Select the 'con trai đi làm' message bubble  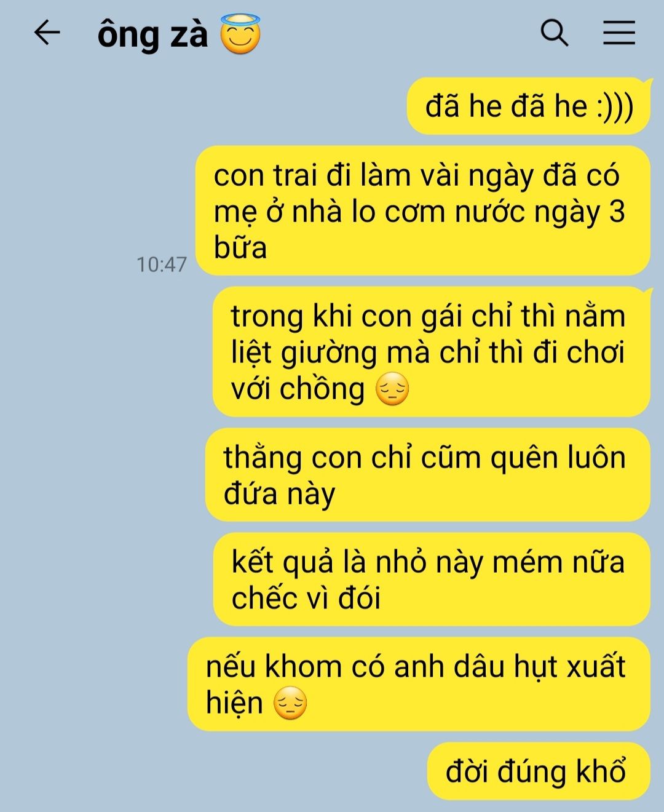click(423, 211)
